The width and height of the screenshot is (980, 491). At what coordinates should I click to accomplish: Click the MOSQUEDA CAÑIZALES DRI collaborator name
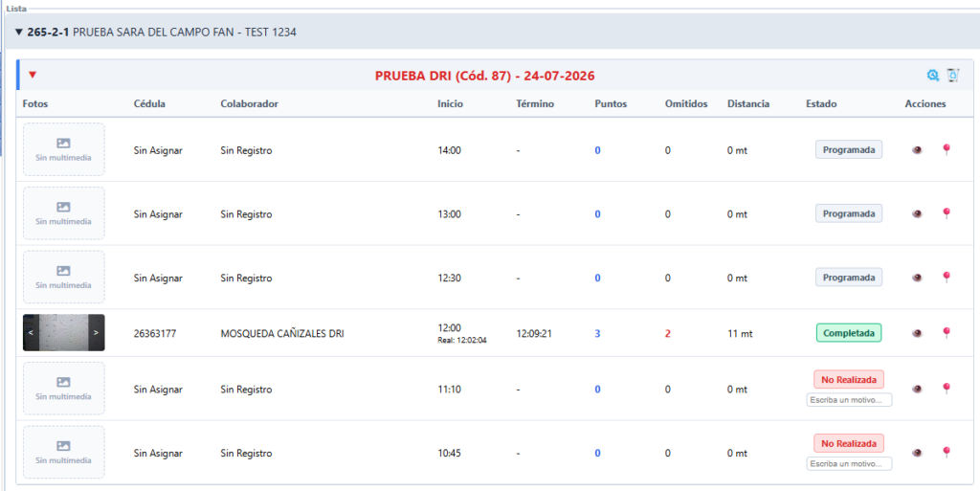click(x=282, y=334)
